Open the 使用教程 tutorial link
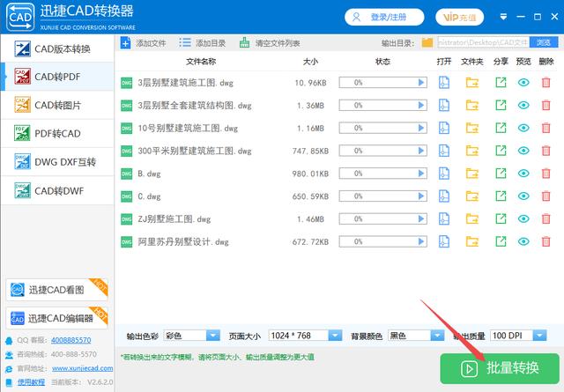The image size is (564, 392). click(32, 382)
